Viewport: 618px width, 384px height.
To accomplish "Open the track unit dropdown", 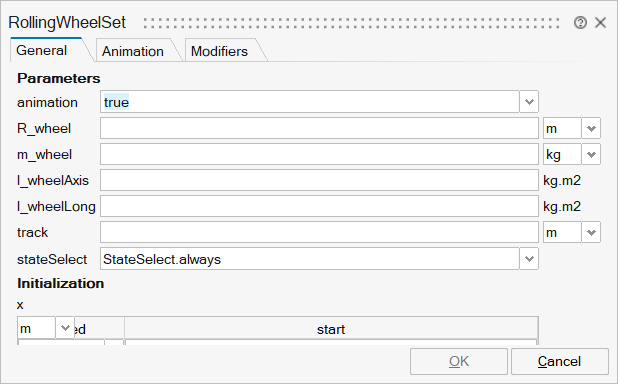I will click(x=591, y=233).
